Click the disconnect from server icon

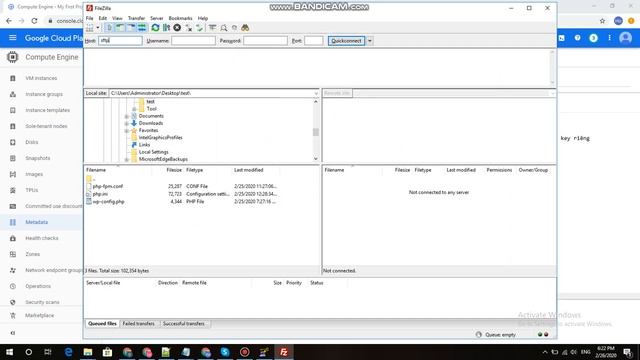[189, 28]
